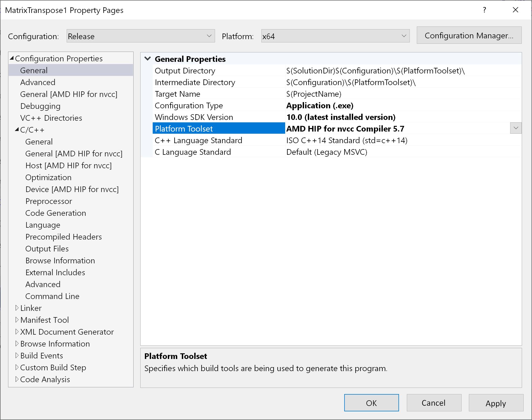Click the Apply button
The height and width of the screenshot is (420, 532).
pyautogui.click(x=496, y=403)
